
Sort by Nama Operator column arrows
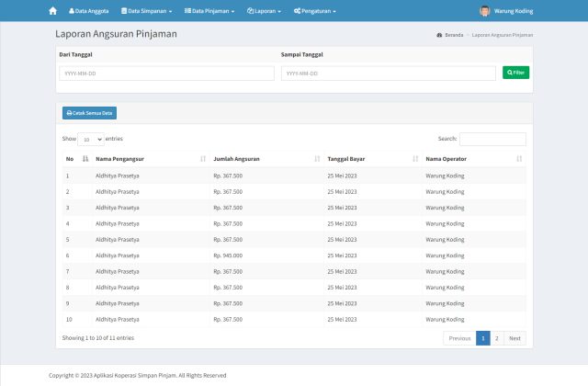pos(519,159)
